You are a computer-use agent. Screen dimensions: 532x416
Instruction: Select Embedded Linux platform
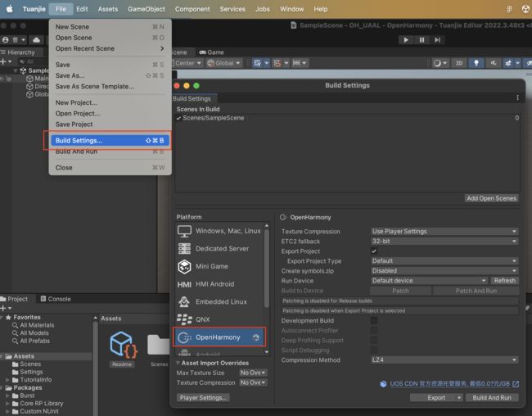tap(219, 301)
